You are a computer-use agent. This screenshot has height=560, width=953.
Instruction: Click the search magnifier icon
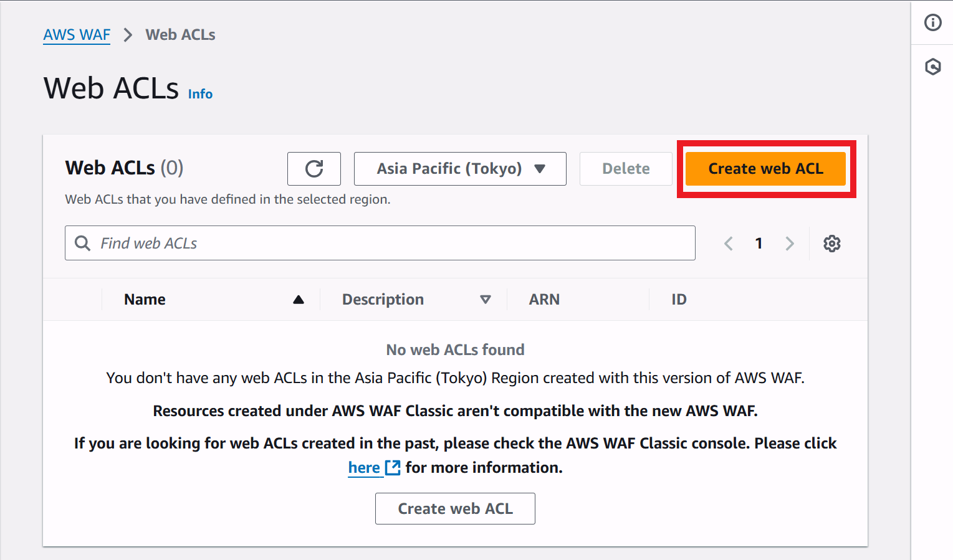[82, 243]
